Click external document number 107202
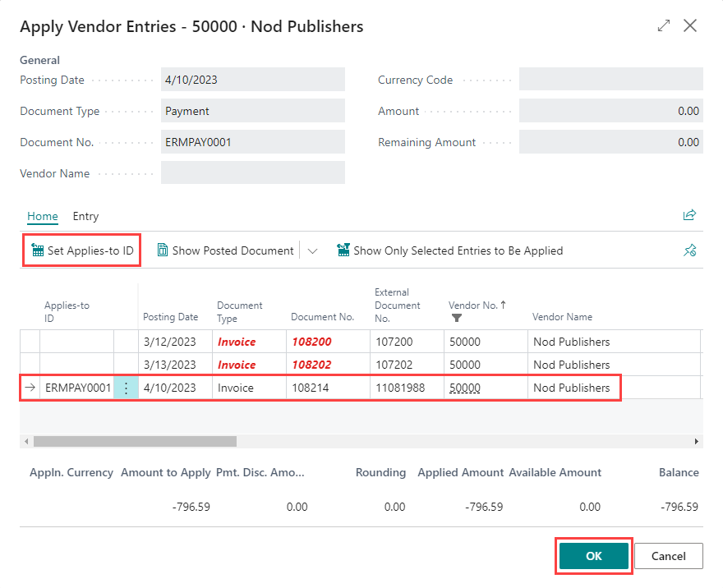This screenshot has height=588, width=723. (407, 365)
